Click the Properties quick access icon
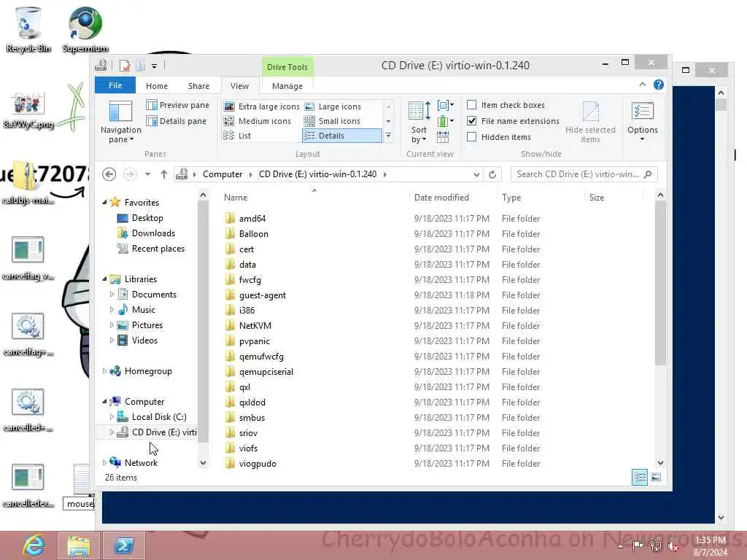The width and height of the screenshot is (747, 560). click(x=125, y=66)
